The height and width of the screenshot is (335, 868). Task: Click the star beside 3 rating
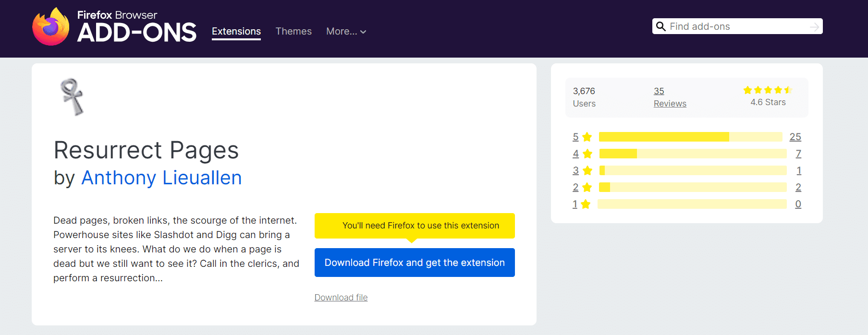(587, 171)
